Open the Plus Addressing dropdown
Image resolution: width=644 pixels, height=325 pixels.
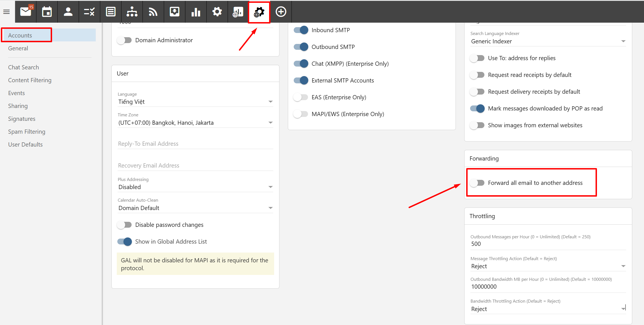(195, 187)
